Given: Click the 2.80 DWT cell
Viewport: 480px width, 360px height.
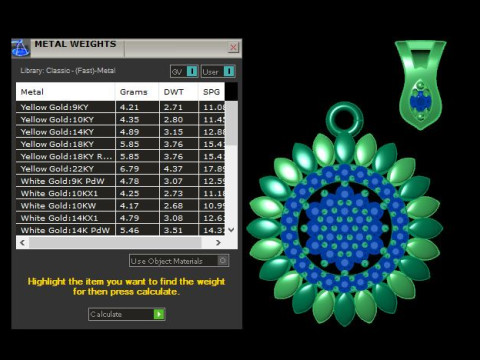Looking at the screenshot, I should (x=179, y=119).
